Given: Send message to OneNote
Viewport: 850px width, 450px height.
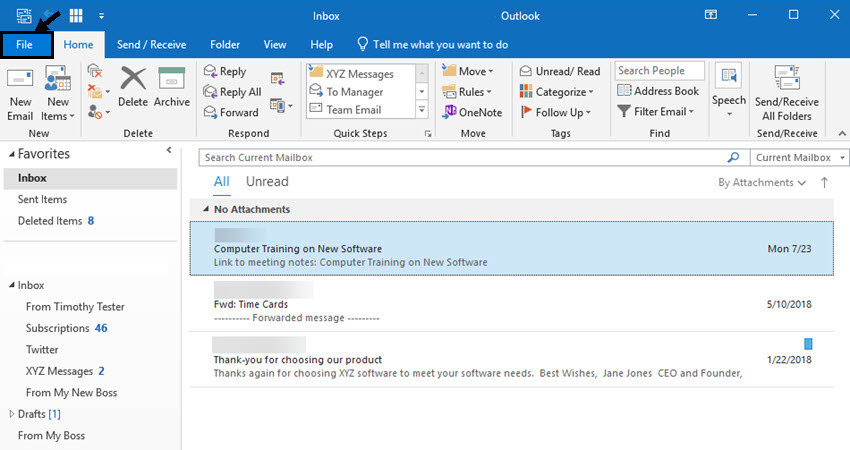Looking at the screenshot, I should (472, 112).
